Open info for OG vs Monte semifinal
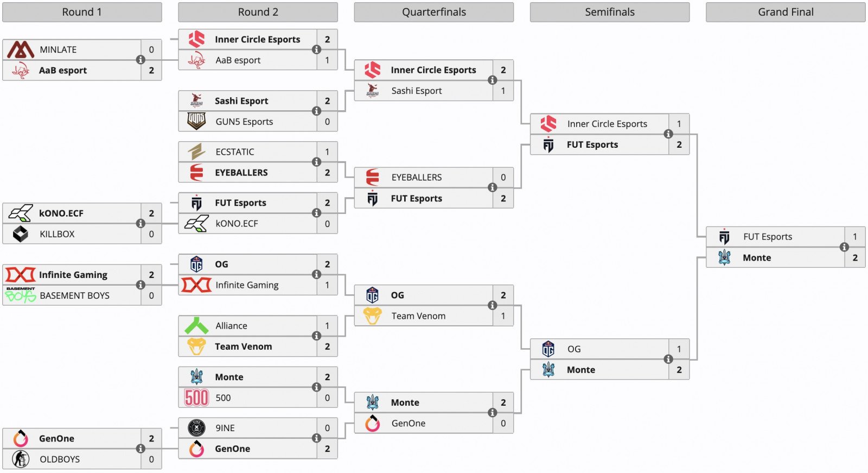Screen dimensions: 868x473 coord(668,359)
